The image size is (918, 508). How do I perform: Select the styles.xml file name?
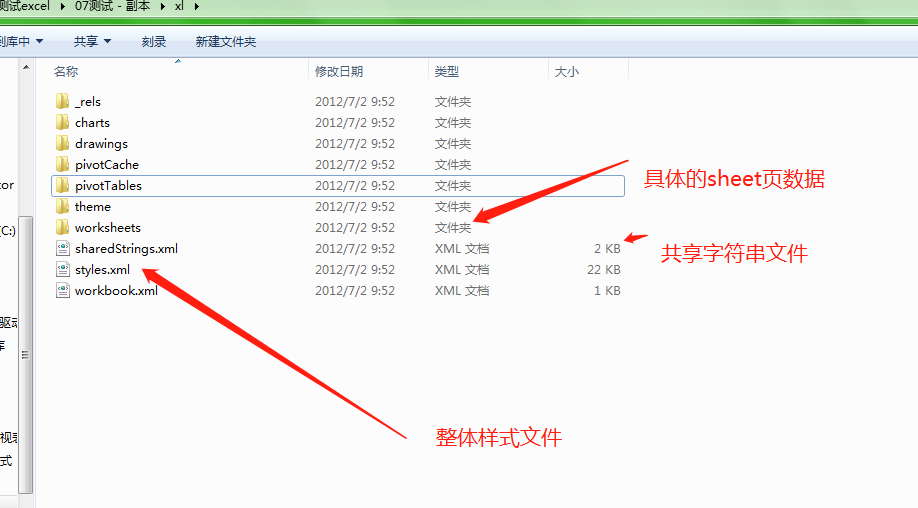tap(102, 270)
